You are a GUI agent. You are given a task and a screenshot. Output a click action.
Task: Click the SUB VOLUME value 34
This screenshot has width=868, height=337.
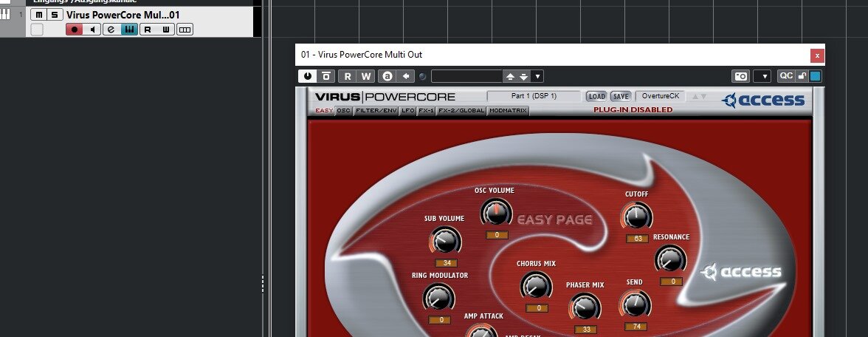446,263
